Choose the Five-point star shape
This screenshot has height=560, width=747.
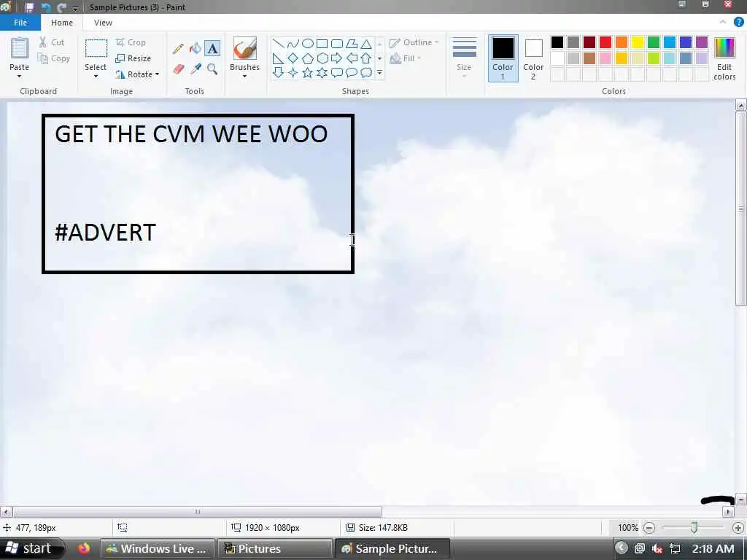click(308, 72)
